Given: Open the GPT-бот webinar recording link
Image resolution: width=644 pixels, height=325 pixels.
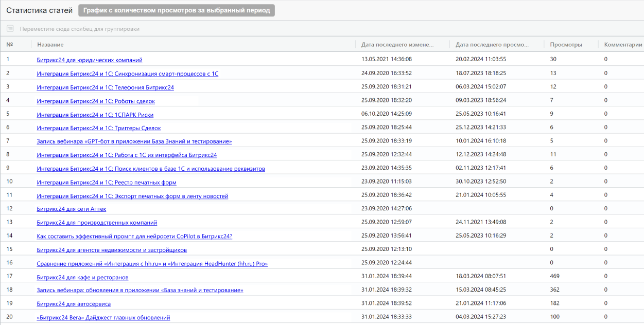Looking at the screenshot, I should point(134,141).
